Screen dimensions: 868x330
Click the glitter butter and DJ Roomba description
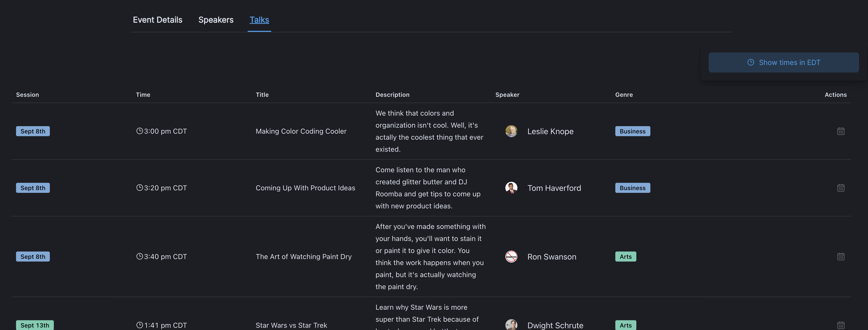tap(428, 188)
